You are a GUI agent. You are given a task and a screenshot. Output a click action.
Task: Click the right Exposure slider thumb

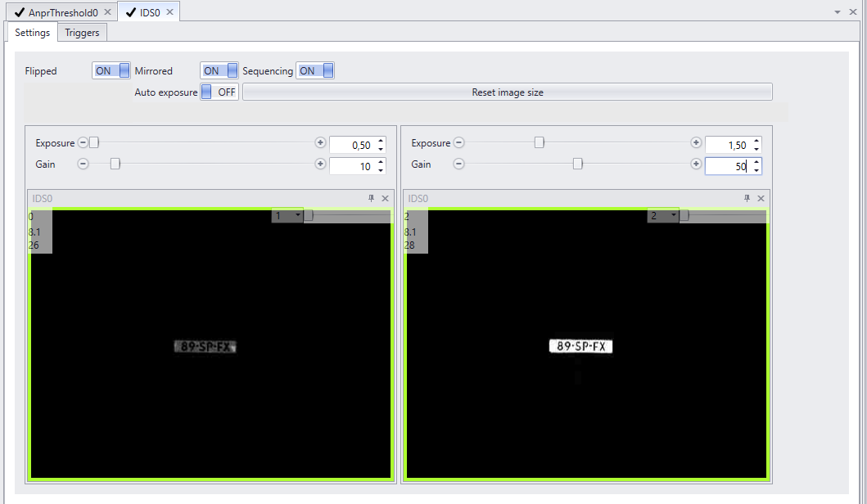pyautogui.click(x=539, y=142)
